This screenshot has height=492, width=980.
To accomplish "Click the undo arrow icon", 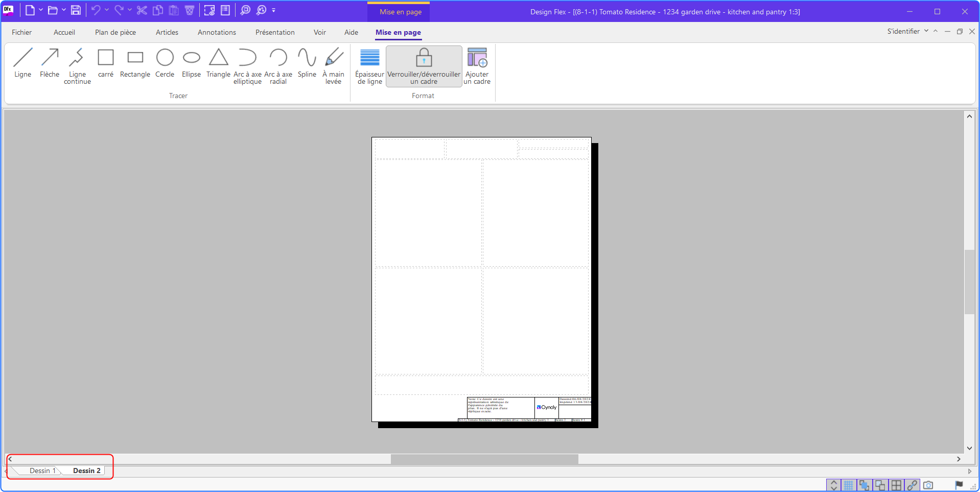I will tap(96, 10).
